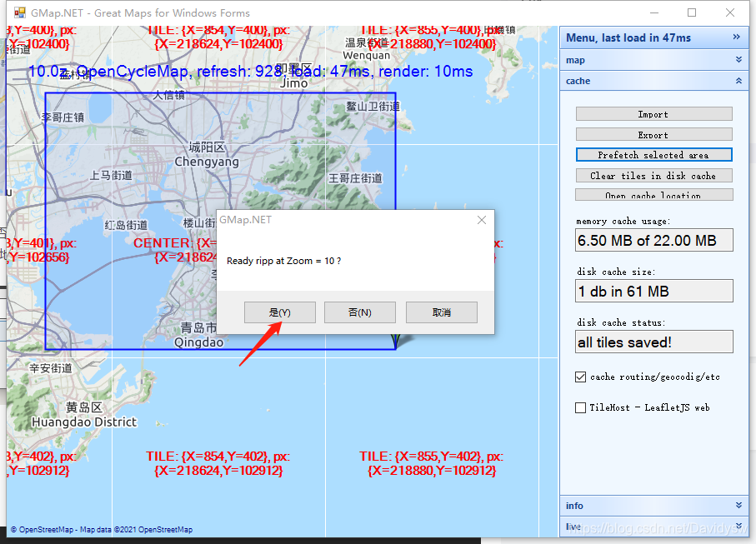Click the 鳌山卫街道 map label

(373, 106)
